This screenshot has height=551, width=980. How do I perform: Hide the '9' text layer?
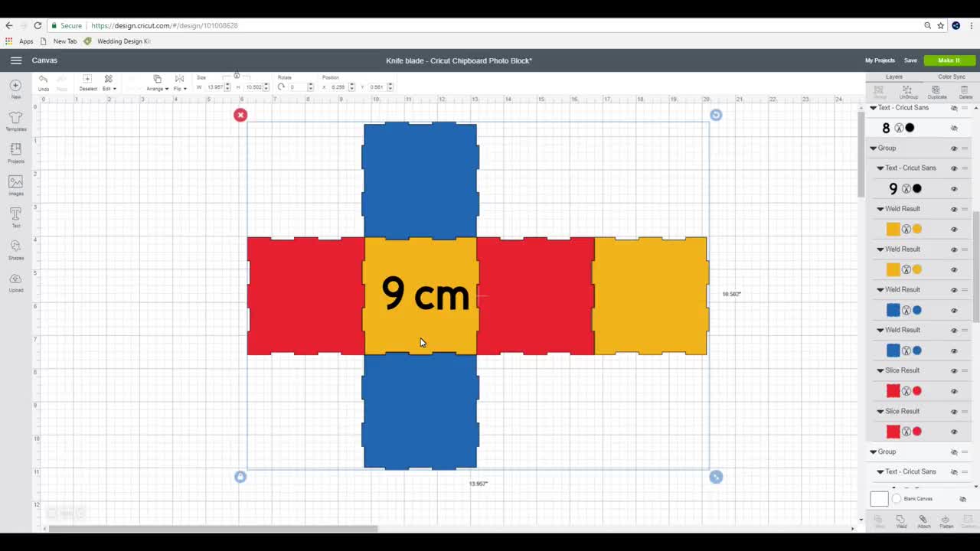[x=954, y=189]
